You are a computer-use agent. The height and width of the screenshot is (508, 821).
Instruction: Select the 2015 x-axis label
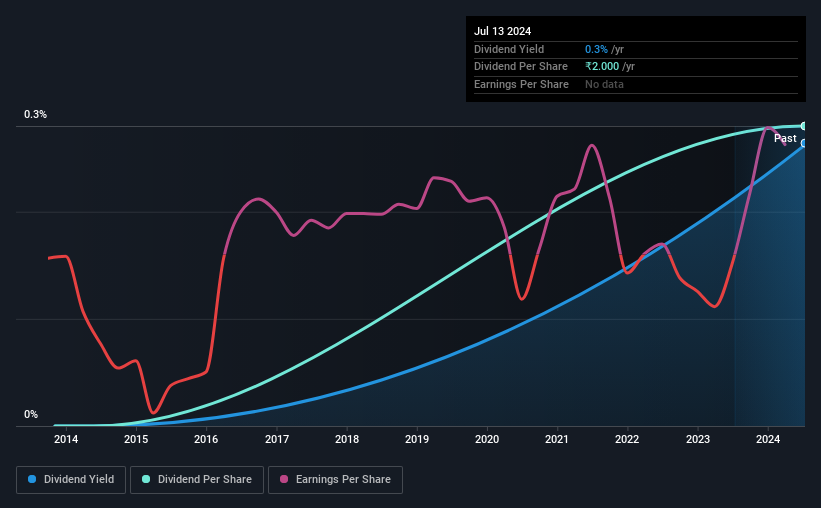click(136, 439)
